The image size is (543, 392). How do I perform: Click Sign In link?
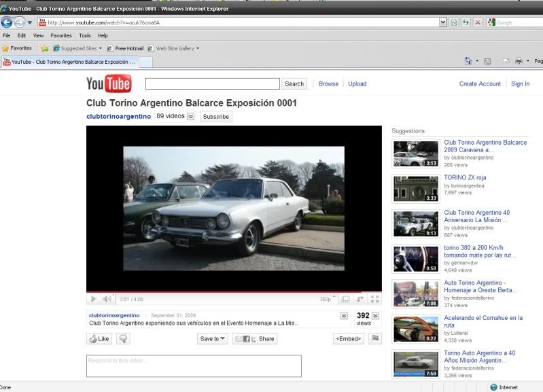click(x=520, y=84)
